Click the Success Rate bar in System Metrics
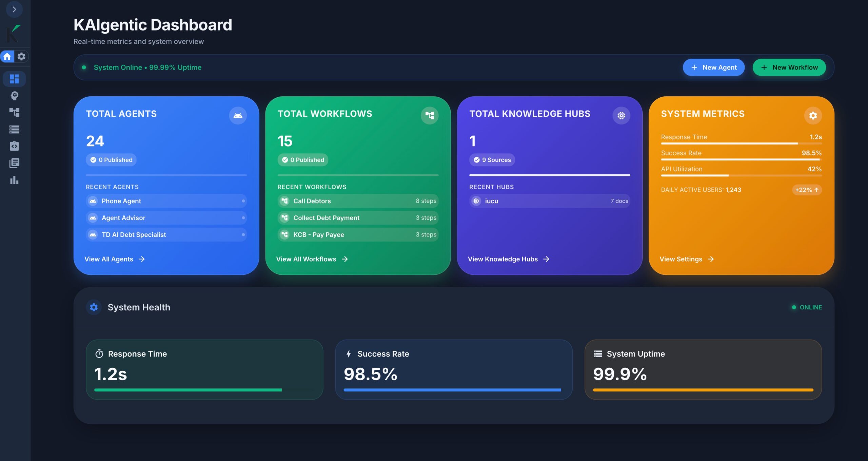This screenshot has width=868, height=461. point(741,159)
